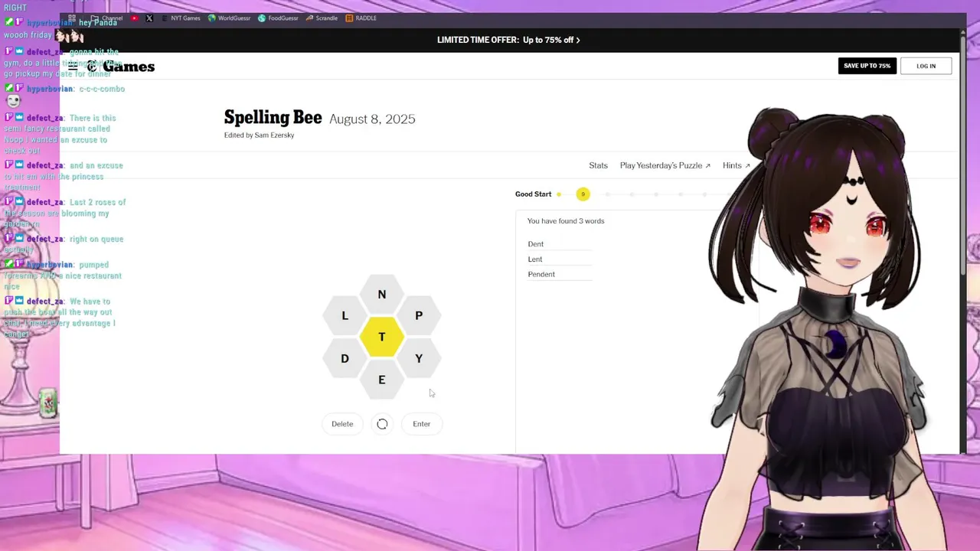The width and height of the screenshot is (980, 551).
Task: Open the hamburger navigation menu
Action: coord(73,67)
